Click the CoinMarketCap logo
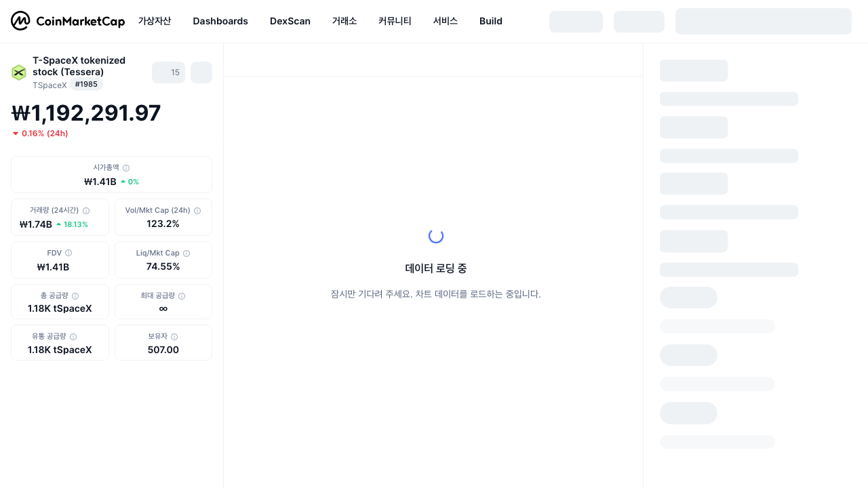This screenshot has width=868, height=488. pos(68,21)
